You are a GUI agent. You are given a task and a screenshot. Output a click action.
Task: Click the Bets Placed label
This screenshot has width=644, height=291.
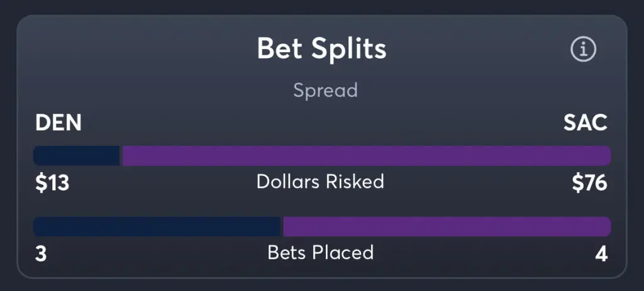point(321,253)
